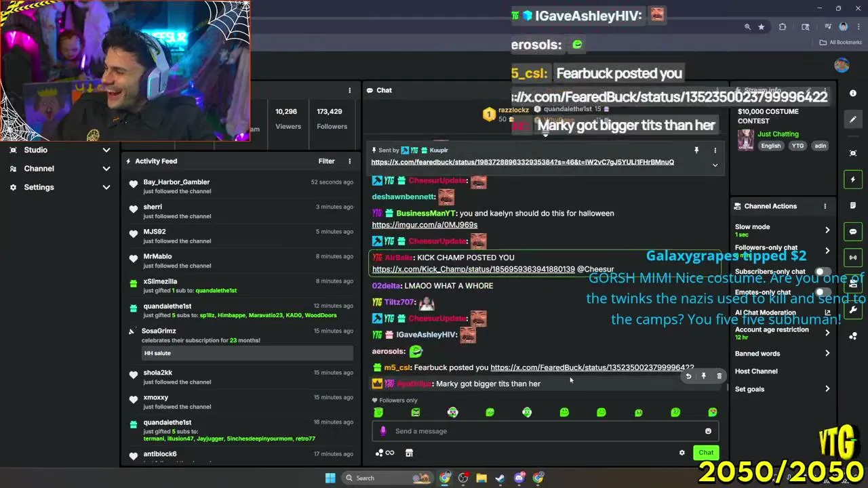Toggle Emotes-only chat switch
868x488 pixels.
(x=823, y=292)
